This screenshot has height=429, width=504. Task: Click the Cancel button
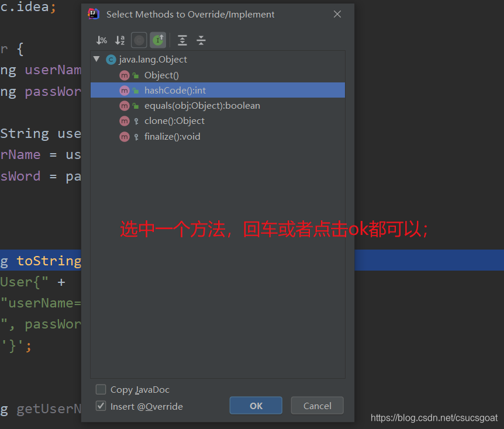317,406
